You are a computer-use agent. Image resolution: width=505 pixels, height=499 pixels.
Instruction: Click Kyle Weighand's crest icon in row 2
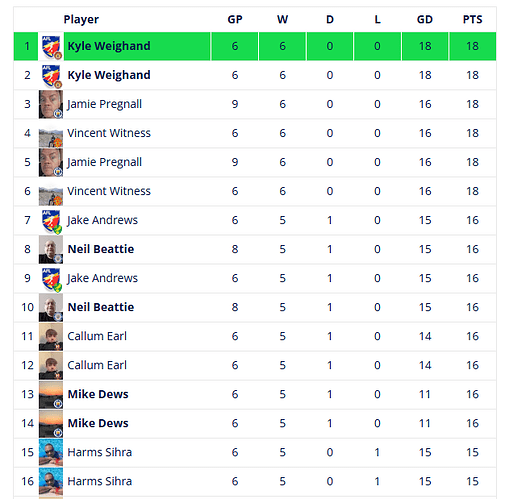coord(51,75)
